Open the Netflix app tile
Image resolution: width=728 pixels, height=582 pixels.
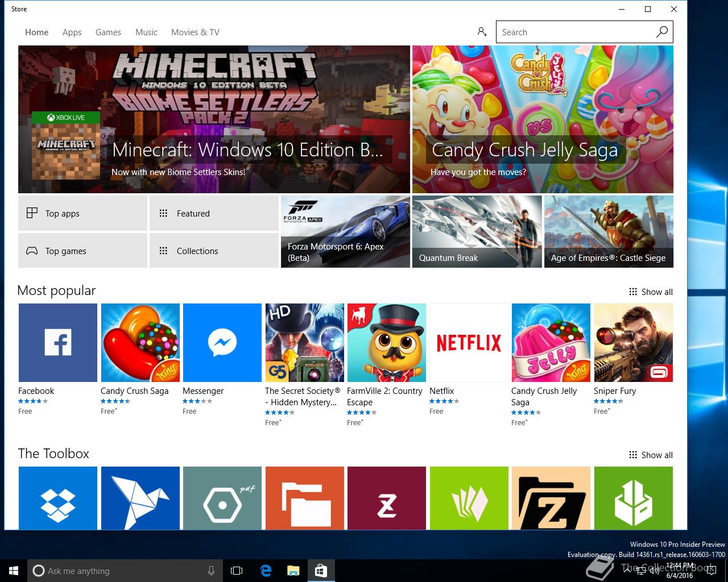pos(469,343)
